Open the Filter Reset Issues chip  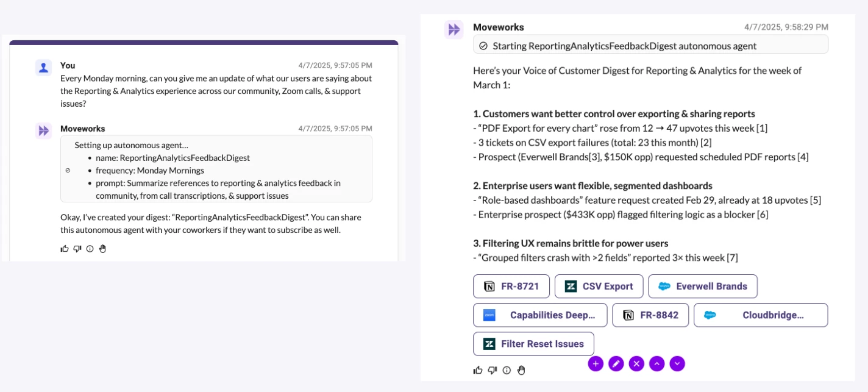tap(533, 344)
